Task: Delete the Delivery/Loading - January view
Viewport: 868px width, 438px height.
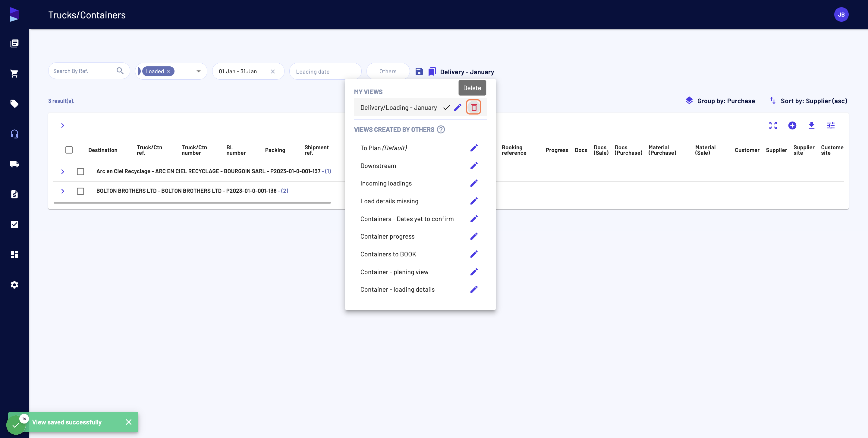Action: coord(474,107)
